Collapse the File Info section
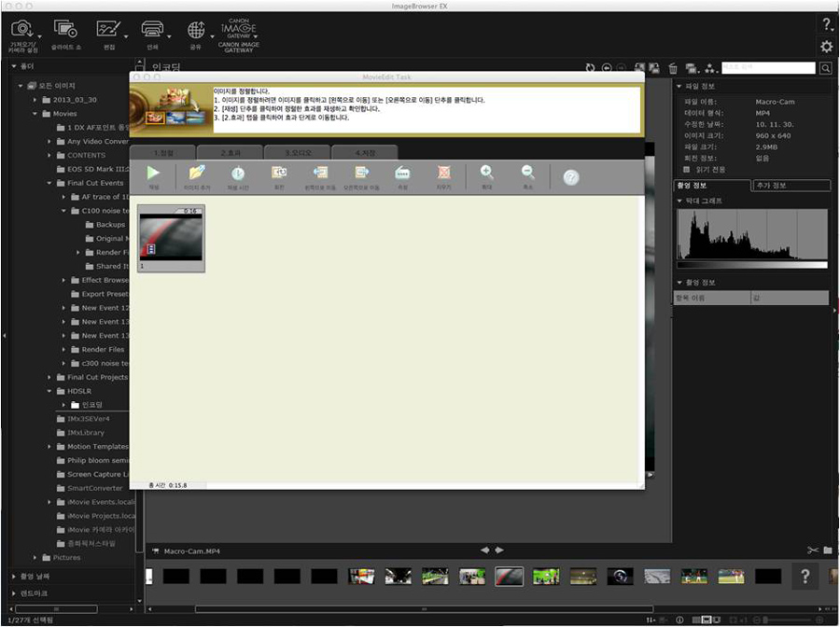This screenshot has width=840, height=627. pyautogui.click(x=679, y=86)
